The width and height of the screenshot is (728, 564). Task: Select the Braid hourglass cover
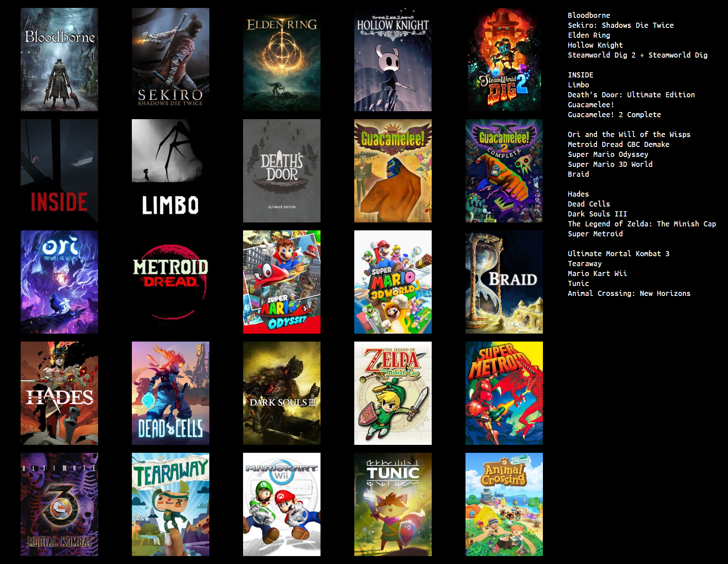[504, 282]
